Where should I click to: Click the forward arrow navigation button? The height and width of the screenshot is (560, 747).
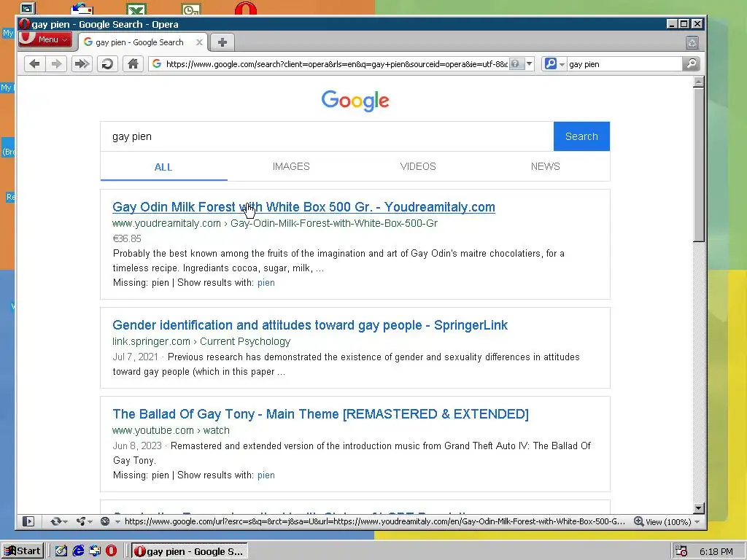coord(57,64)
